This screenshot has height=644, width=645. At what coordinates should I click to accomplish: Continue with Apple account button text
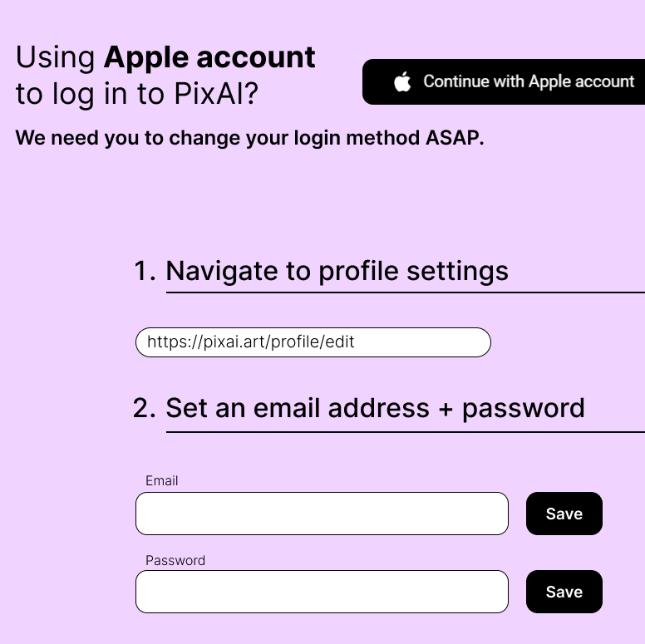(529, 81)
